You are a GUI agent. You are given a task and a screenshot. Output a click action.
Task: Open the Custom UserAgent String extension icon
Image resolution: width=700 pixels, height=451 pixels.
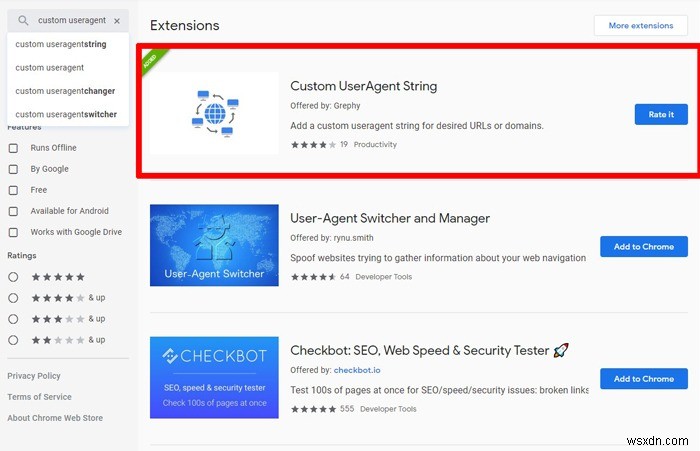(x=214, y=113)
